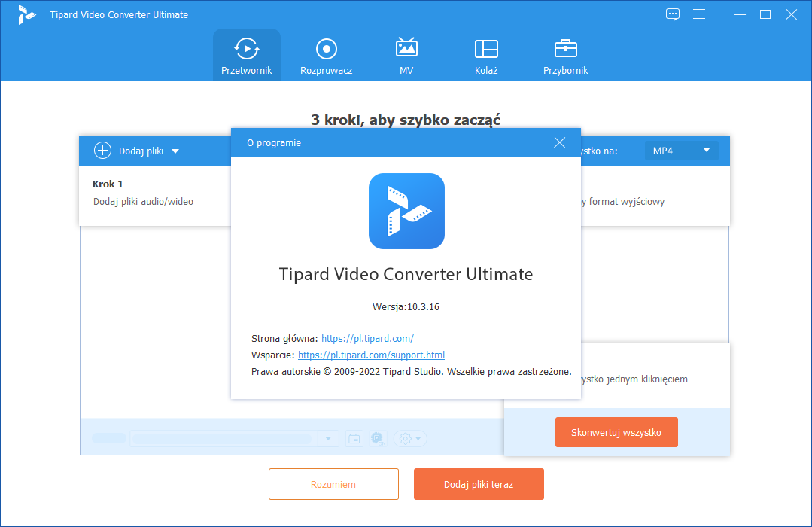The height and width of the screenshot is (527, 812).
Task: Click the large Tipard app logo
Action: 406,211
